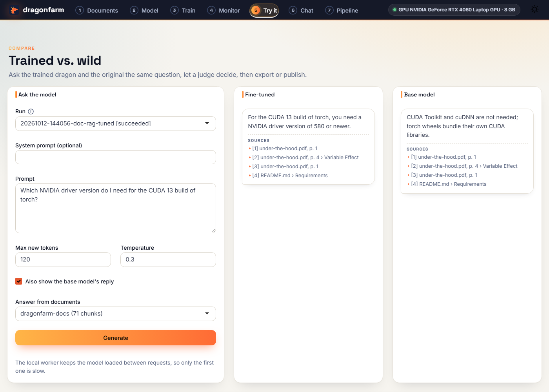
Task: Toggle the light/dark theme sun icon
Action: click(x=534, y=9)
